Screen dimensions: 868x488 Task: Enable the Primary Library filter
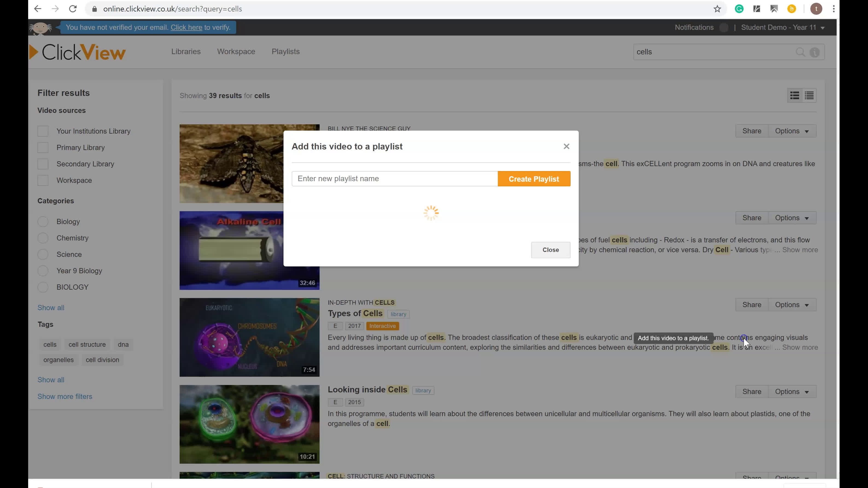click(43, 148)
